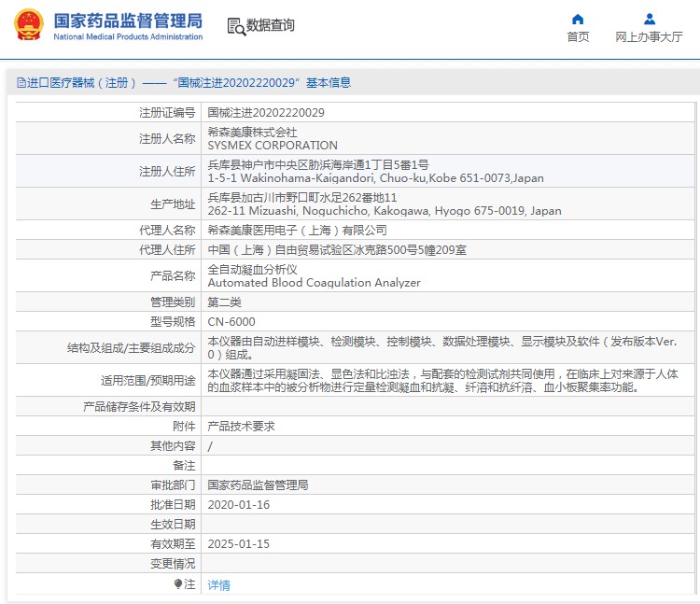Click the document icon before 进口医疗器械
Viewport: 700px width, 604px height.
[21, 83]
